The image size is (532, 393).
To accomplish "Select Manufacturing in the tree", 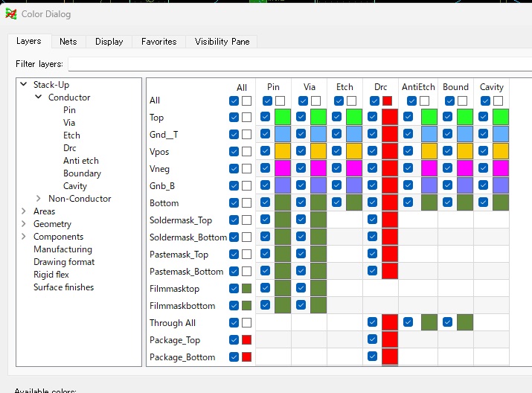I will click(63, 249).
